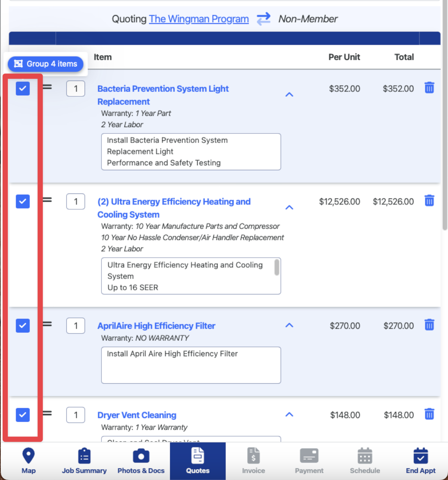This screenshot has width=448, height=480.
Task: Open the Map tab
Action: click(28, 461)
